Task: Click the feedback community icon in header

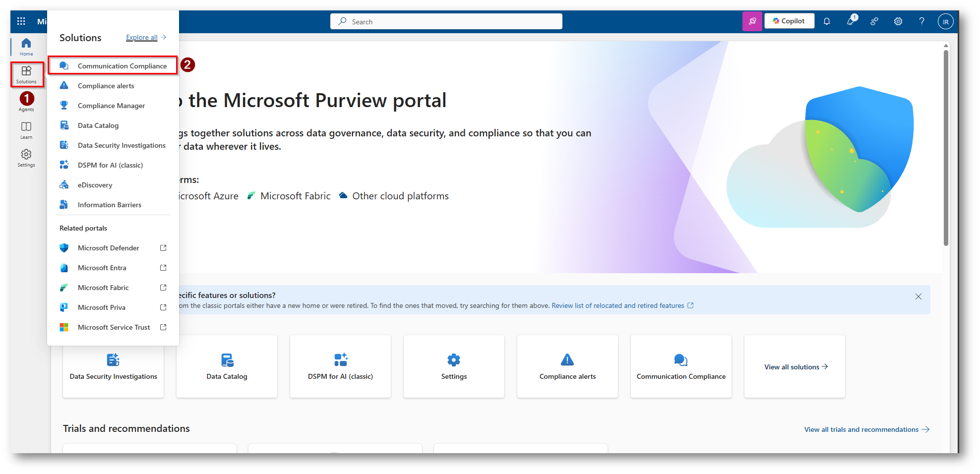Action: click(874, 21)
